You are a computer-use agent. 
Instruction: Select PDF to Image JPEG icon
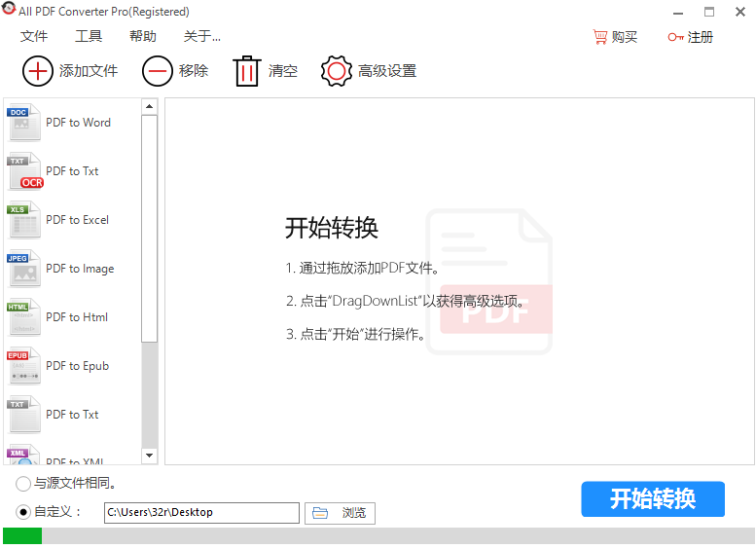25,269
